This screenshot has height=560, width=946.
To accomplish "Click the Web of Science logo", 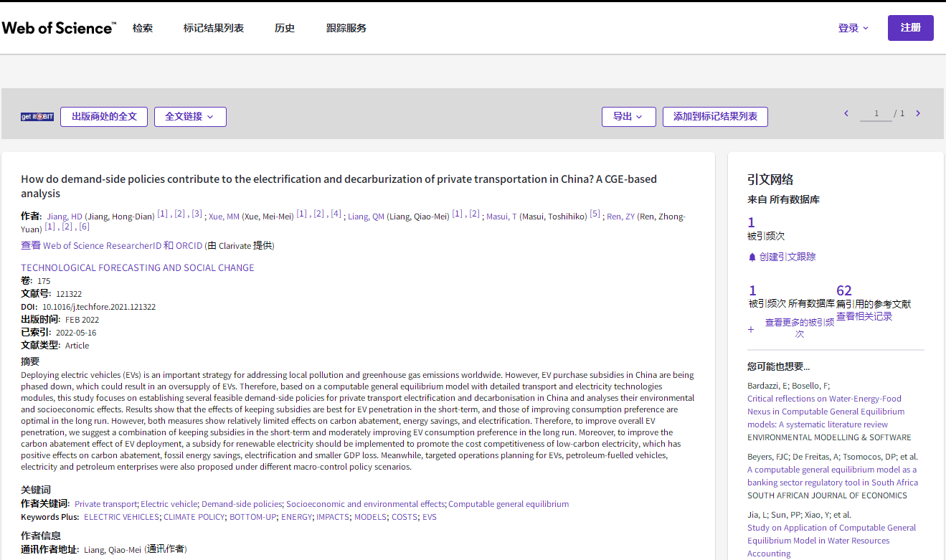I will (x=59, y=28).
